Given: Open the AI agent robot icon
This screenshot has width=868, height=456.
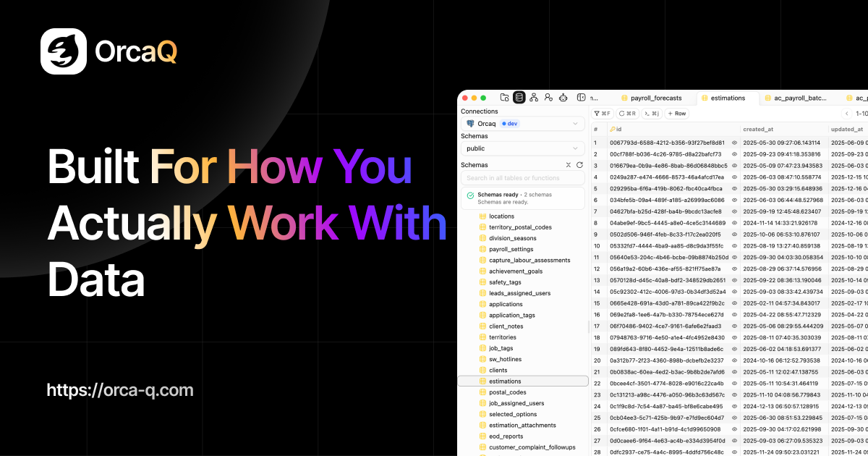Looking at the screenshot, I should point(563,98).
